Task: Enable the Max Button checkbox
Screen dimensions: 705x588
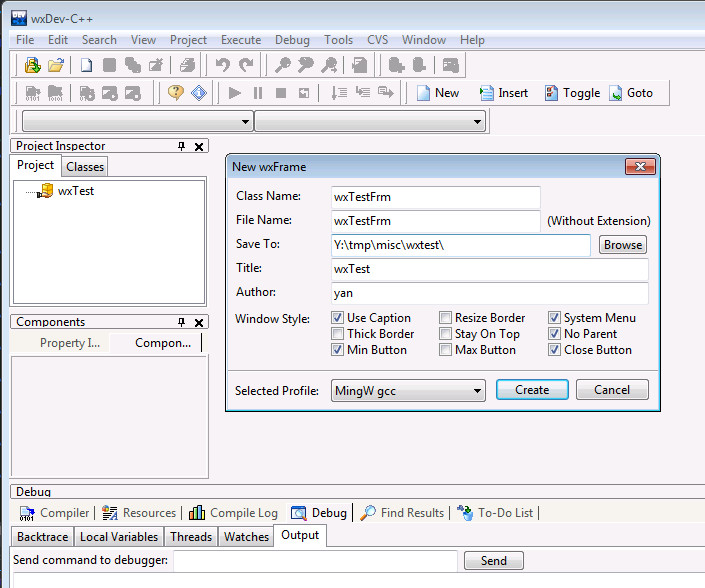Action: coord(445,350)
